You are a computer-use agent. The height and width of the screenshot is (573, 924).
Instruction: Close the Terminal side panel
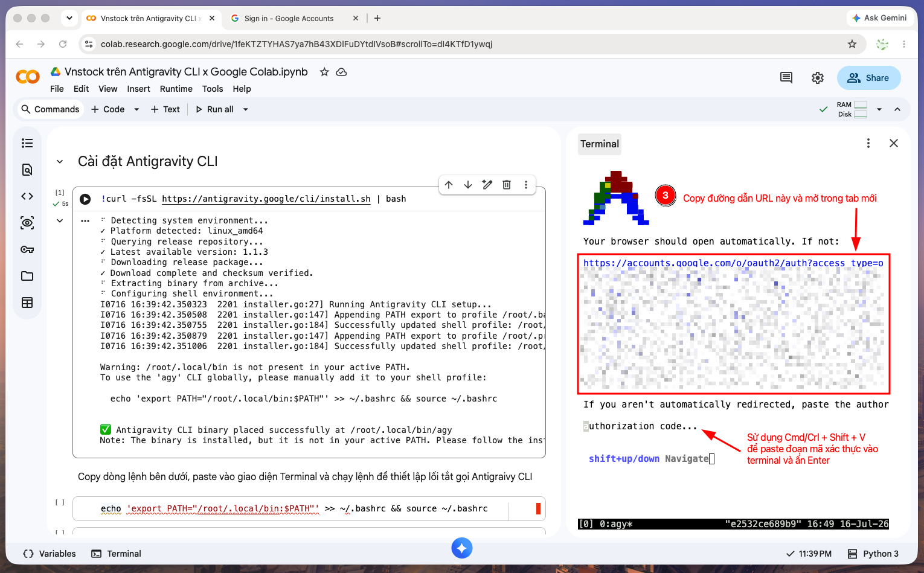click(x=894, y=143)
